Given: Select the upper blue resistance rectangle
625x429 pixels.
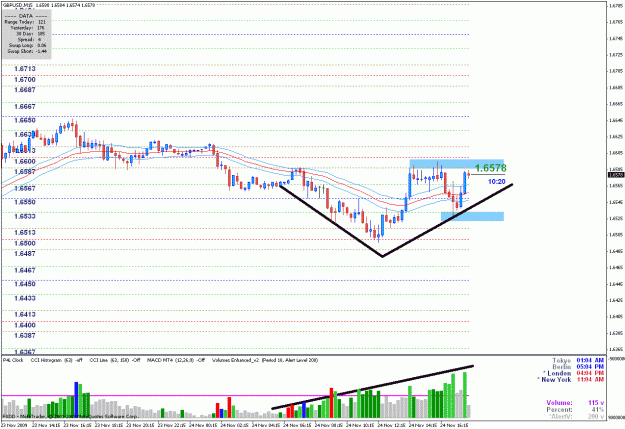Looking at the screenshot, I should coord(456,164).
